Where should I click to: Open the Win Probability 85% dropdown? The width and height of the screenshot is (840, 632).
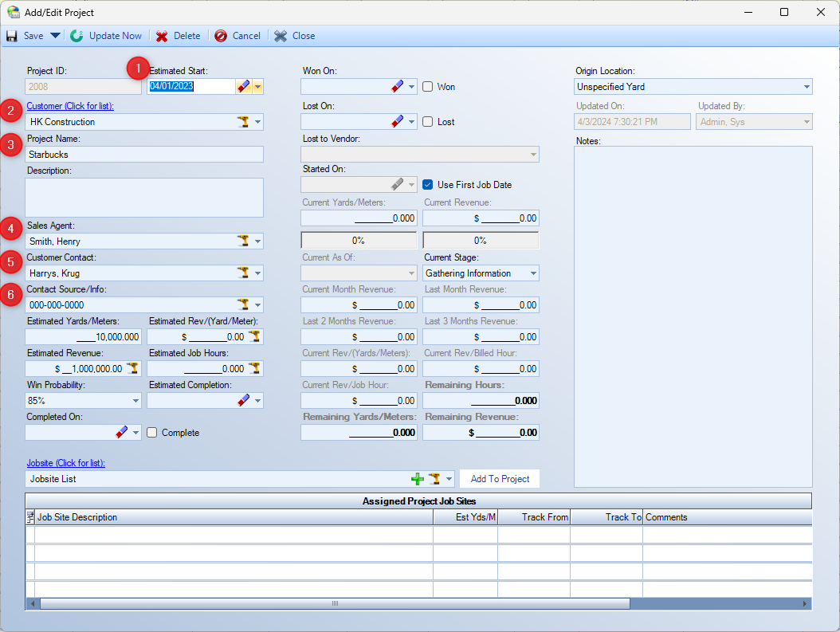click(136, 401)
